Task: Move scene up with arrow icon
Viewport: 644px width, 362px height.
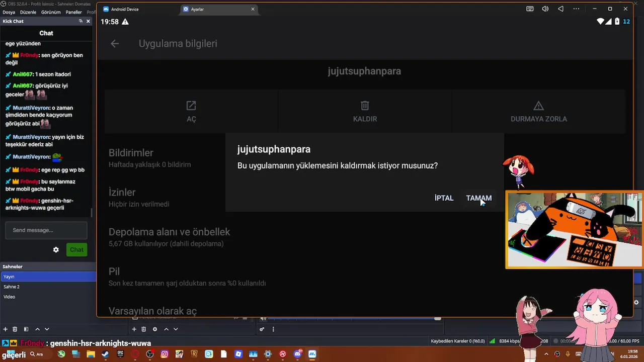Action: coord(37,329)
